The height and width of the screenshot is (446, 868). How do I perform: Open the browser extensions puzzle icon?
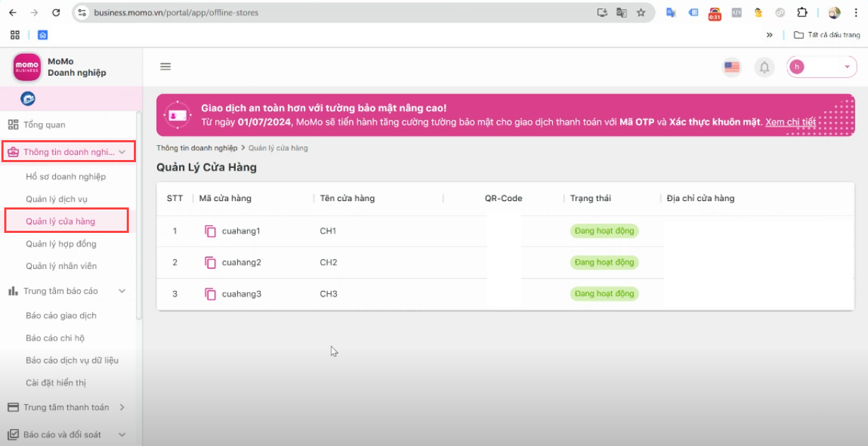[x=802, y=12]
